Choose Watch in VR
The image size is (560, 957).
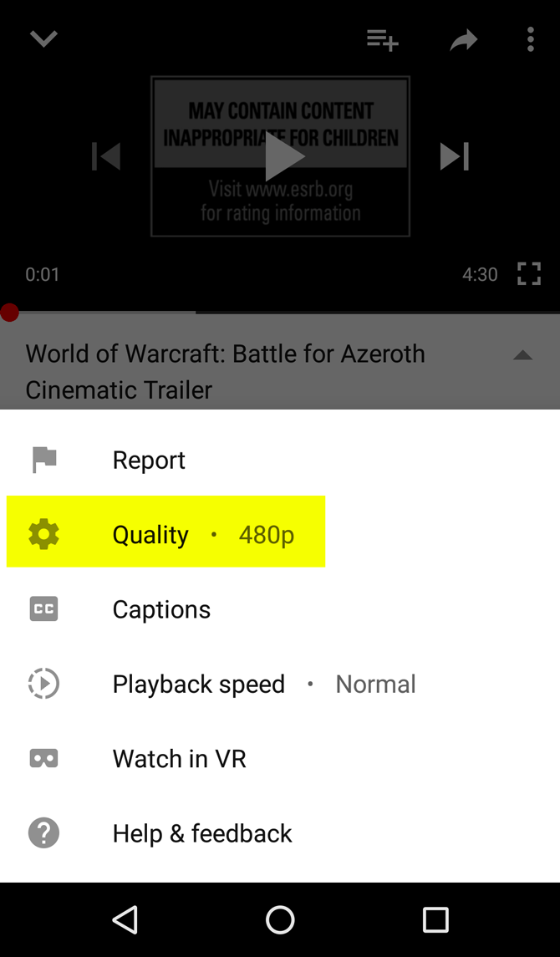point(179,759)
